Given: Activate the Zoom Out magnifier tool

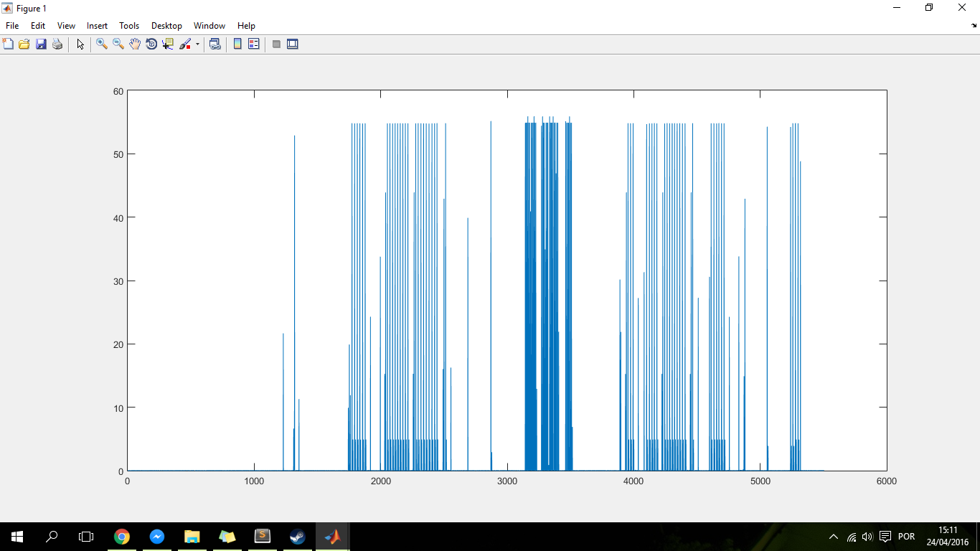Looking at the screenshot, I should pos(118,44).
